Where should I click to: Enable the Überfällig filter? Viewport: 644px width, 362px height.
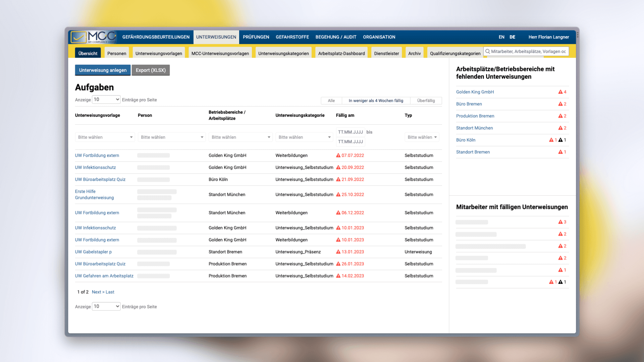(426, 101)
